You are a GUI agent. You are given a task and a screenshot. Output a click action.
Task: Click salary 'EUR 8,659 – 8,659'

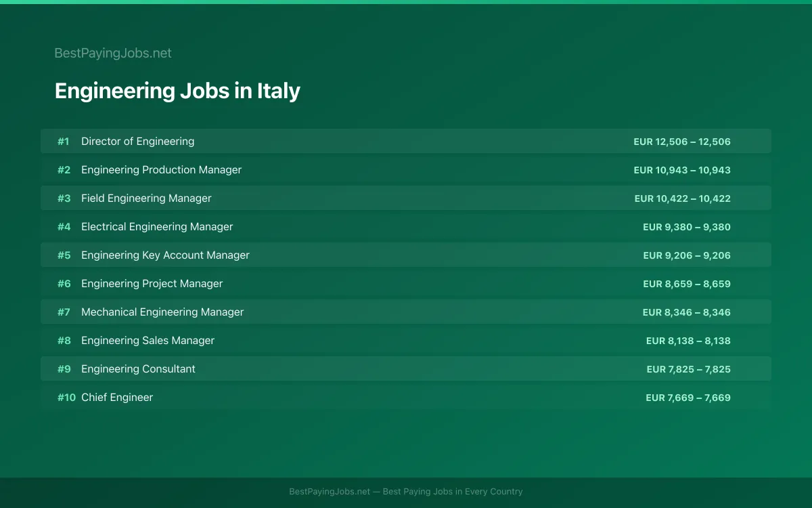(687, 284)
